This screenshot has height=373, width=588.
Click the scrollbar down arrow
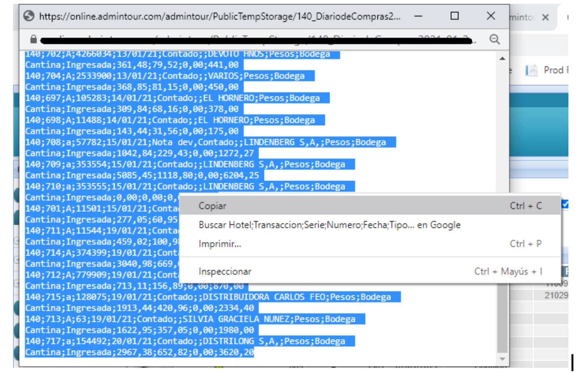point(502,359)
